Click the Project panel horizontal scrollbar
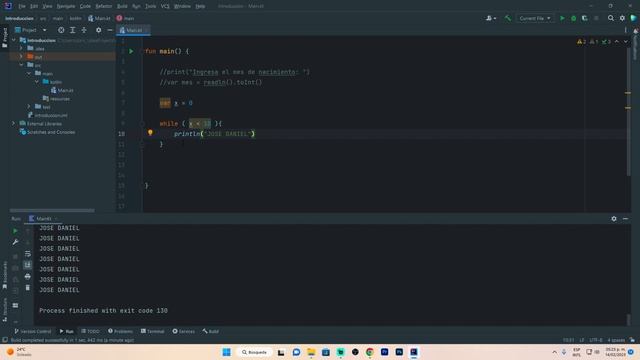The image size is (640, 360). [52, 211]
